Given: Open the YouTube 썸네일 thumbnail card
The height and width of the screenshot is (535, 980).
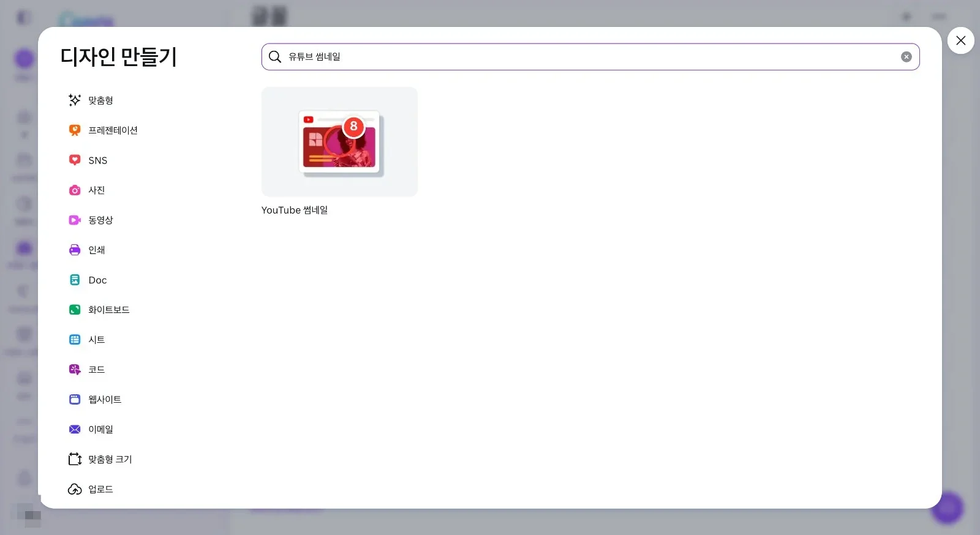Looking at the screenshot, I should coord(339,142).
